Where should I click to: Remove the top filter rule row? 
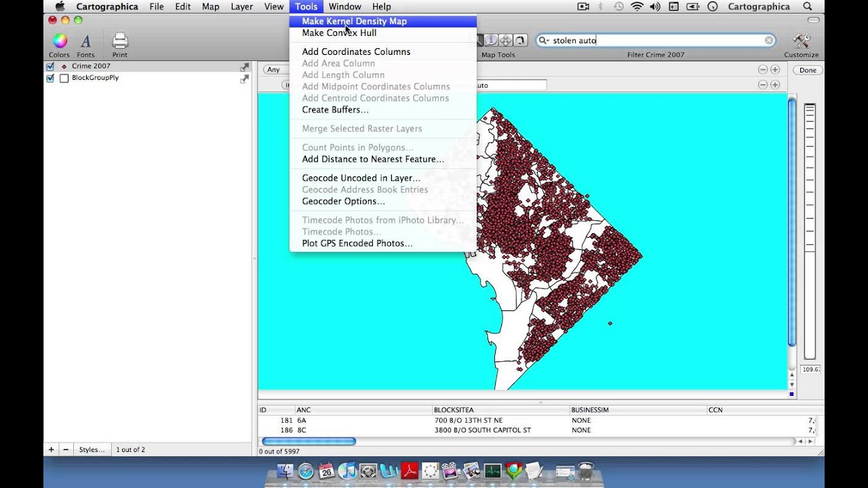(x=763, y=70)
